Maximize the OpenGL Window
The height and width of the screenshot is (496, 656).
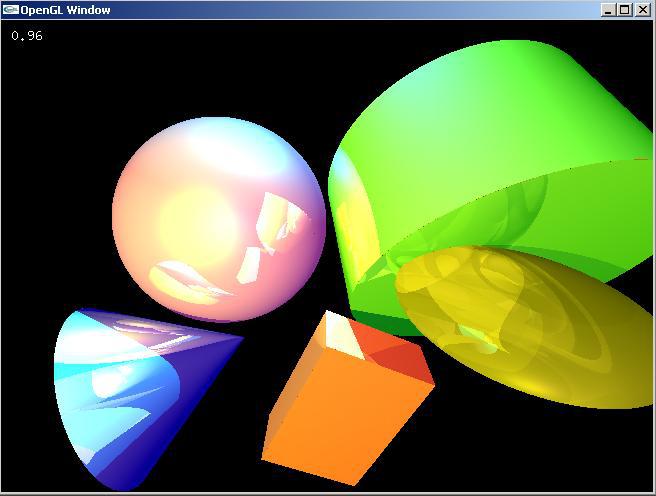[624, 10]
